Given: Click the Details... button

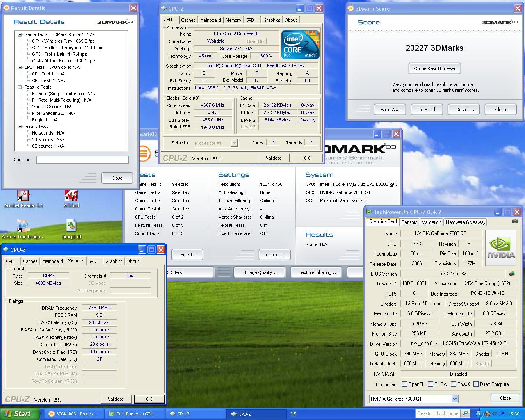Looking at the screenshot, I should [465, 110].
